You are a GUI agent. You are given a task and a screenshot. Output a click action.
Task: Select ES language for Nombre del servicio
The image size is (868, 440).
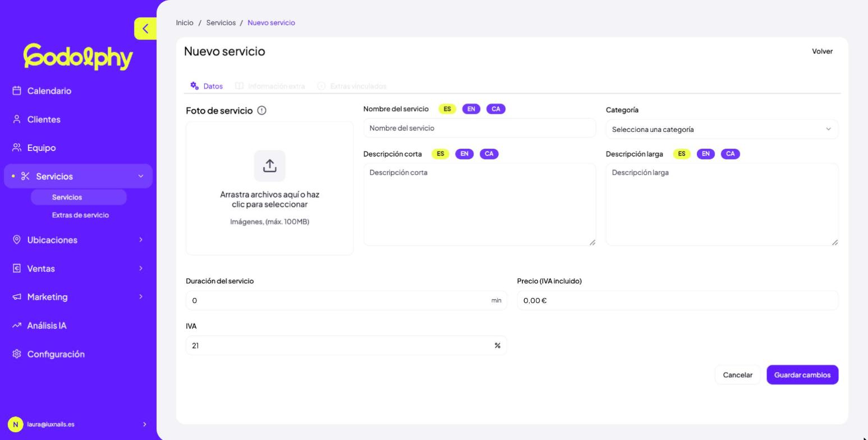pos(447,109)
